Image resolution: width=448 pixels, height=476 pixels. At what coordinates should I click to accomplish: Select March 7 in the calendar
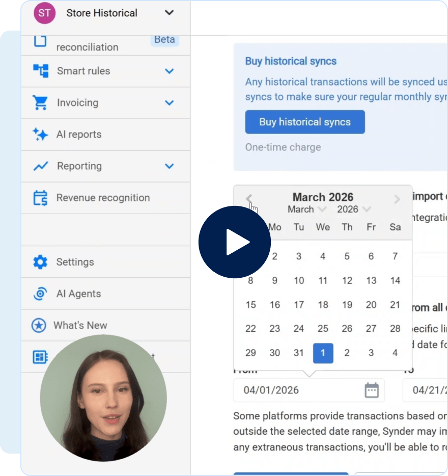(395, 256)
